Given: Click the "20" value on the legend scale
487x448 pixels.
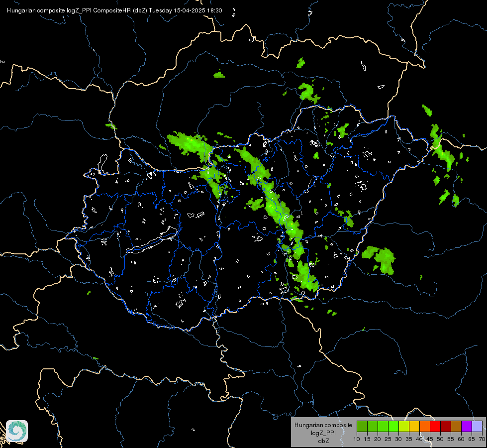Looking at the screenshot, I should [x=378, y=440].
